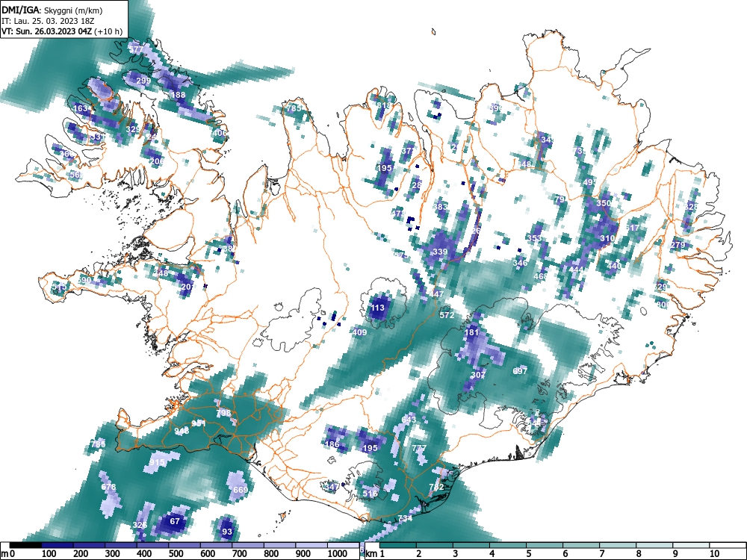Click the coastal value 782
This screenshot has height=560, width=747.
(x=436, y=487)
